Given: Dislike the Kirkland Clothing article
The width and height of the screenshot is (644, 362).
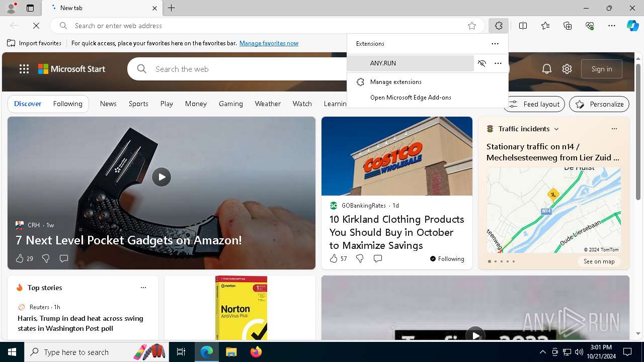Looking at the screenshot, I should [360, 258].
